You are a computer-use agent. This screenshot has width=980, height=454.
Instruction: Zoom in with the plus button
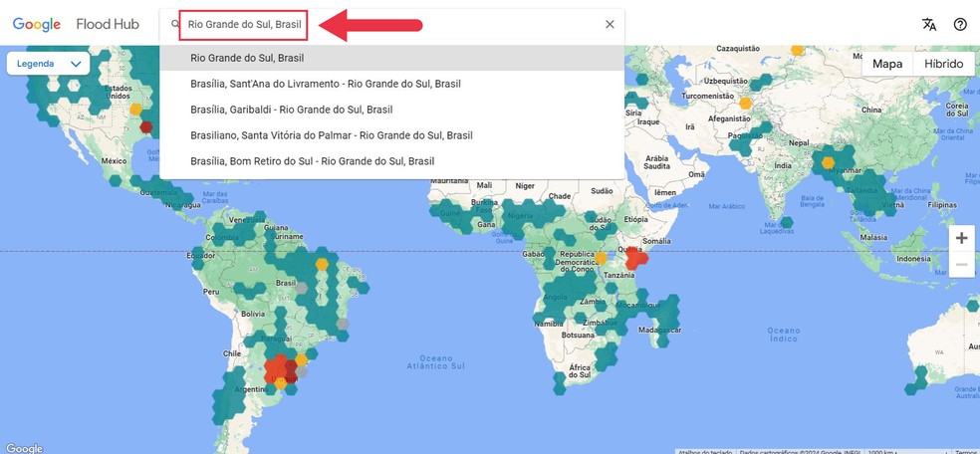[x=961, y=239]
